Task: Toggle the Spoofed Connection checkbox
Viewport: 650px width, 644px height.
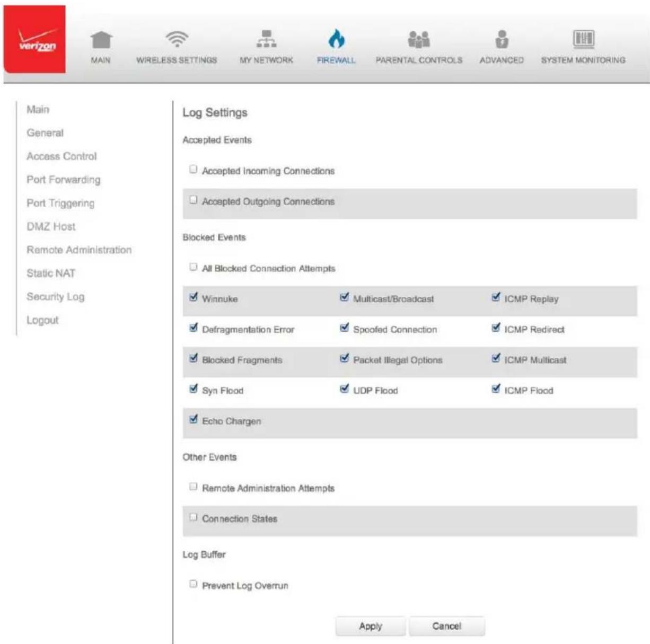Action: [344, 328]
